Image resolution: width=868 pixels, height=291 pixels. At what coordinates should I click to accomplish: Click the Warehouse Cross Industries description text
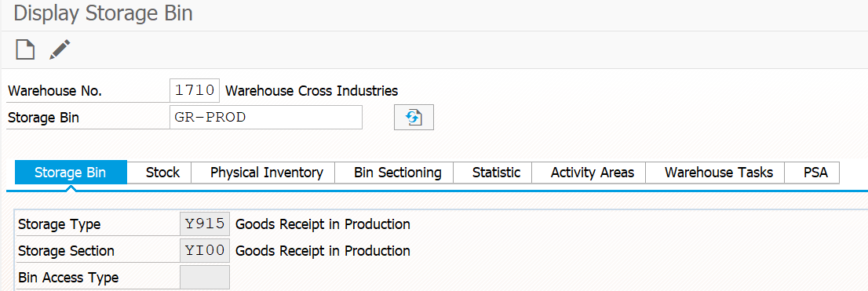pyautogui.click(x=312, y=91)
